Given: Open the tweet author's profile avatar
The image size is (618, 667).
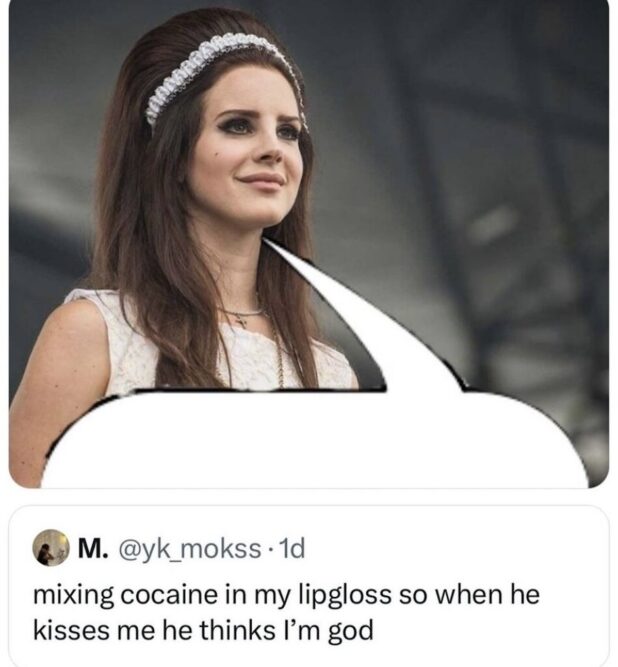Looking at the screenshot, I should point(51,547).
